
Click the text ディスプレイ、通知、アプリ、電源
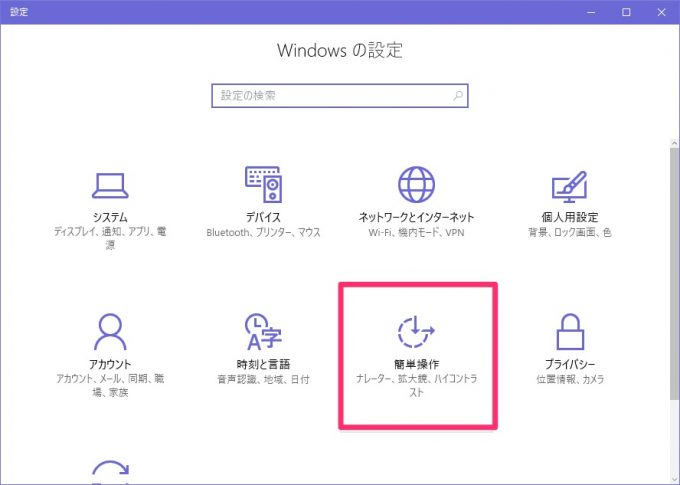pos(110,238)
